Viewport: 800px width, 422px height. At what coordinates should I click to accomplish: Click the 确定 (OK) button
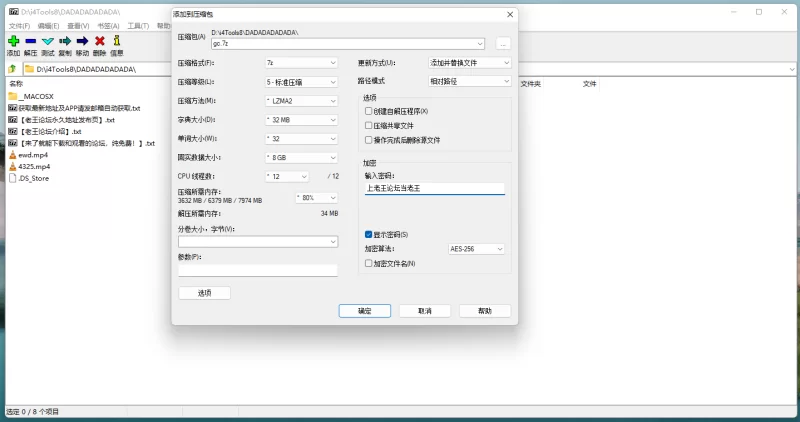click(365, 311)
